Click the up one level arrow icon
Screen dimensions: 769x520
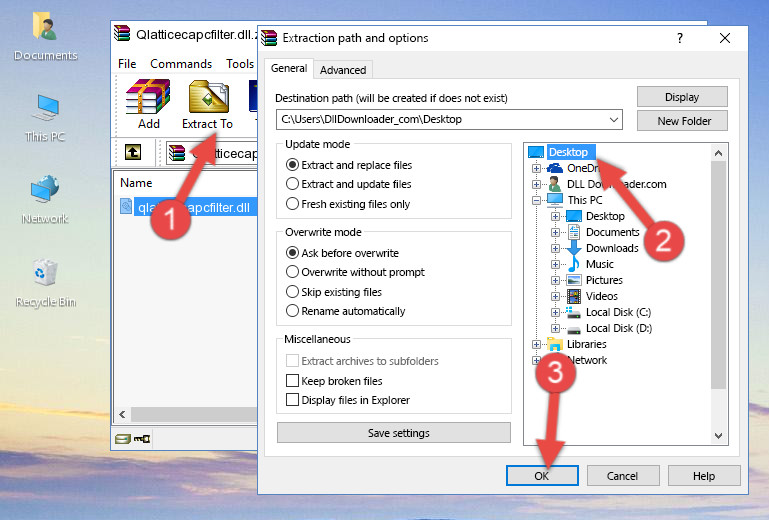pos(133,153)
